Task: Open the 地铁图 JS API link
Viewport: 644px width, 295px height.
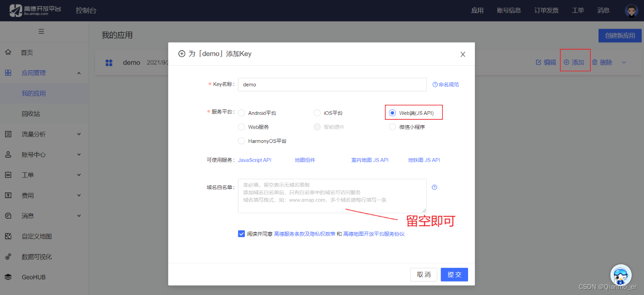Action: tap(424, 160)
